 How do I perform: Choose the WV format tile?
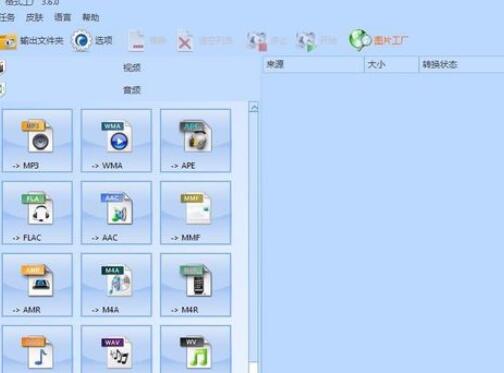pos(195,349)
